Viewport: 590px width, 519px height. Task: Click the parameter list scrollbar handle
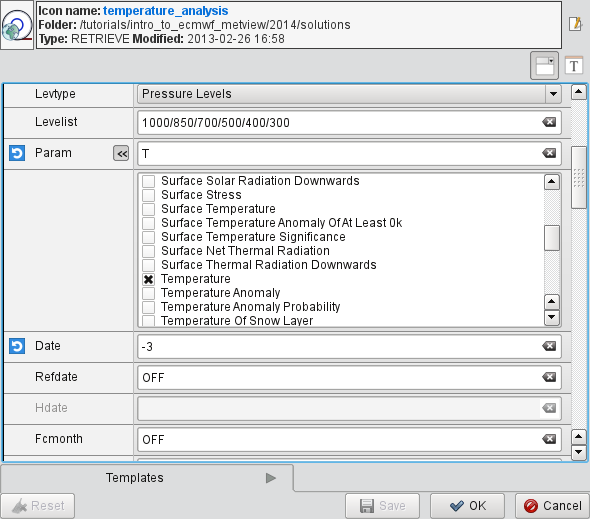(x=552, y=238)
